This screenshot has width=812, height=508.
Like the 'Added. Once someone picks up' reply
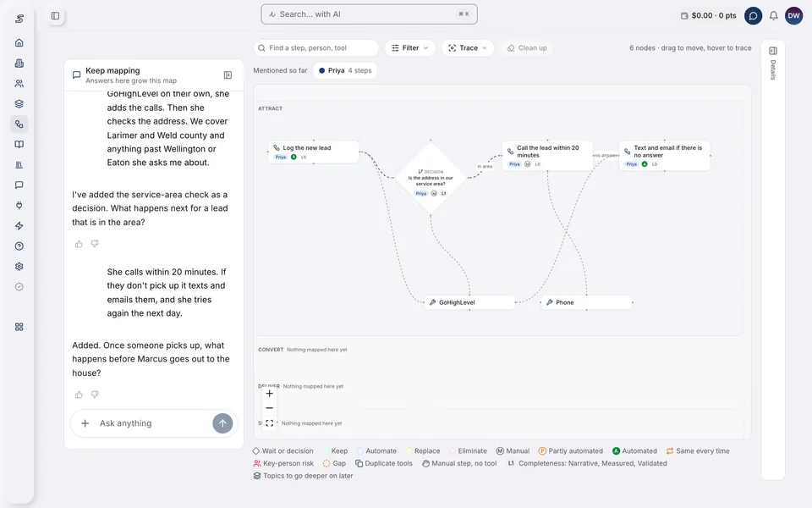79,395
